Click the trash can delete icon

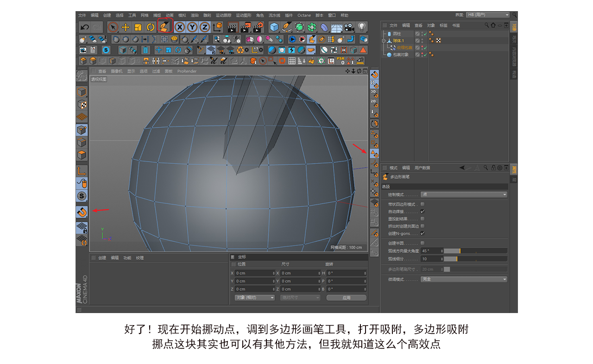[145, 50]
